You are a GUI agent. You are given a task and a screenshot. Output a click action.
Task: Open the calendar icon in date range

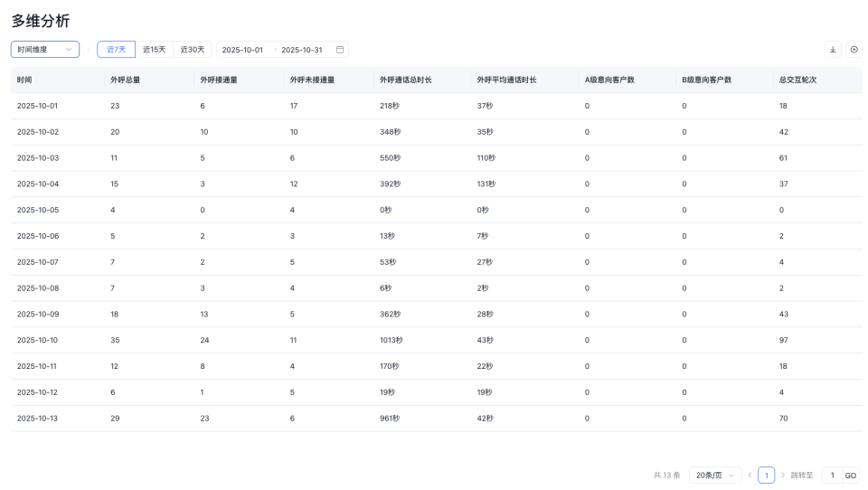click(x=340, y=50)
